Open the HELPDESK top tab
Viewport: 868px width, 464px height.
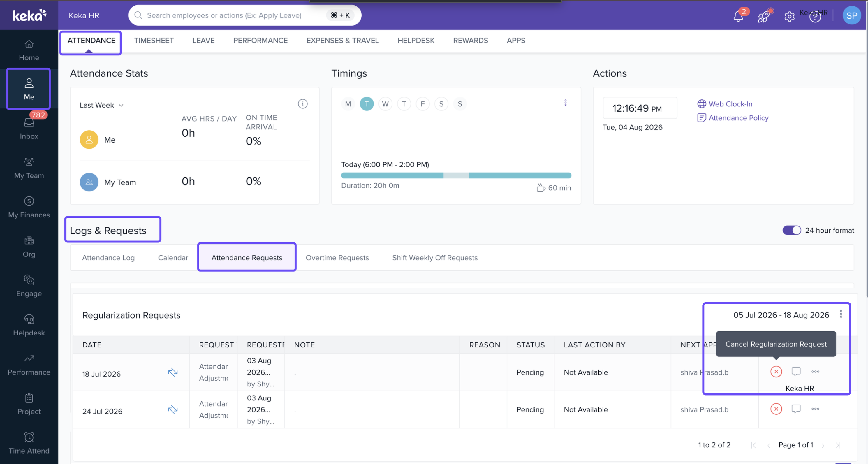[416, 41]
